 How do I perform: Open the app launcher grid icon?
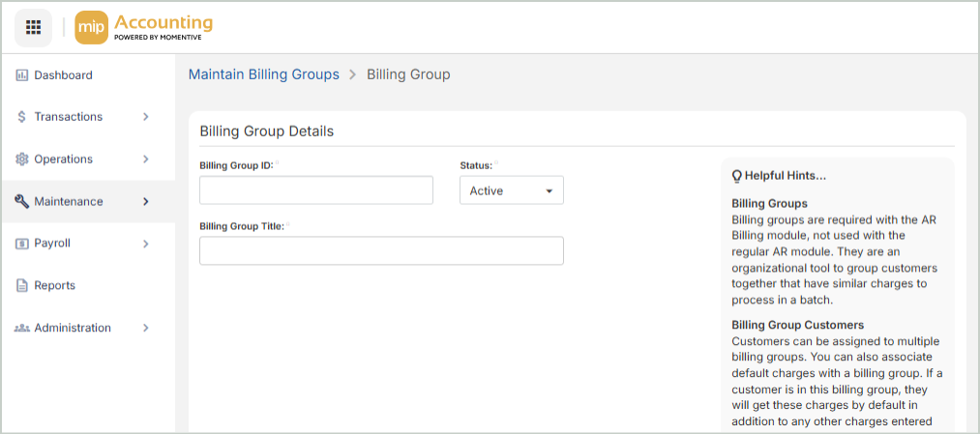[x=33, y=27]
